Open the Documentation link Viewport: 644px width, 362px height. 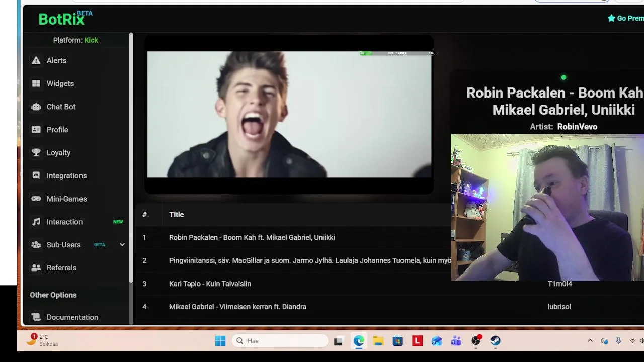click(72, 317)
